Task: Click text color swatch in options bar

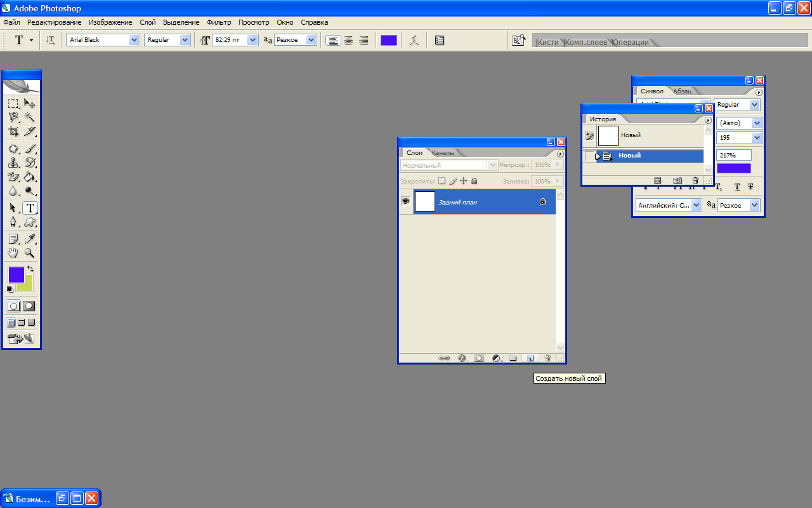Action: pos(389,40)
